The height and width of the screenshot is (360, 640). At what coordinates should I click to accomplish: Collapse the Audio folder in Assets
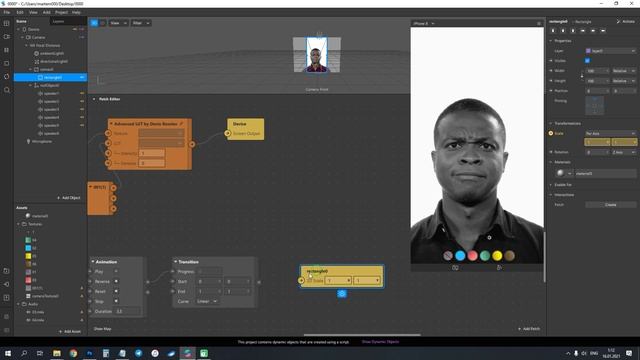[18, 304]
